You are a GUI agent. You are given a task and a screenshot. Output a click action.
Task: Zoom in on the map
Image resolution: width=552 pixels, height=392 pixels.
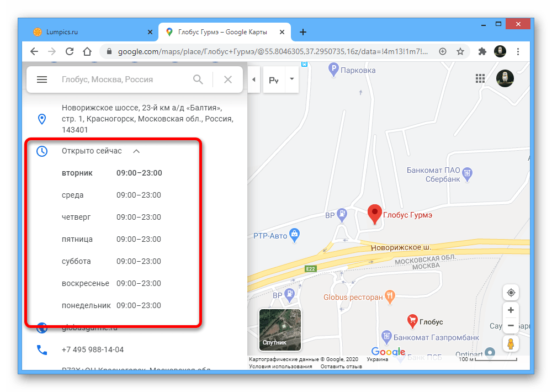[x=511, y=310]
